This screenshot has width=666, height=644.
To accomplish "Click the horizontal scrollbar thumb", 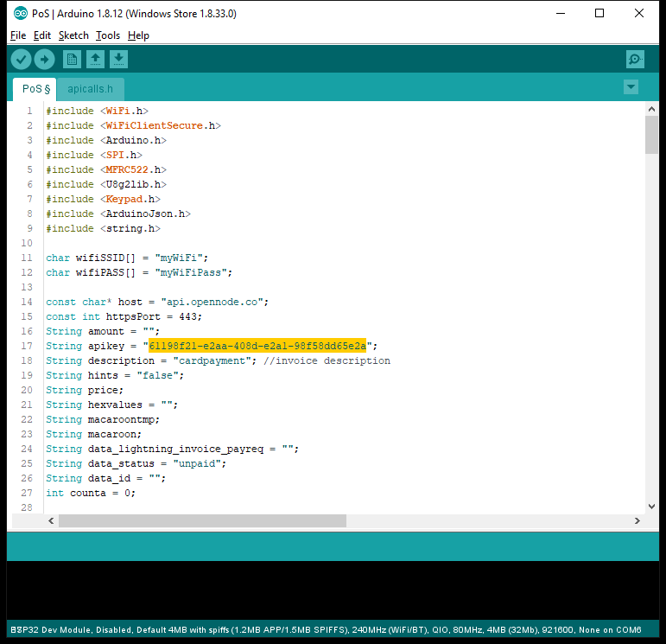I will point(203,520).
